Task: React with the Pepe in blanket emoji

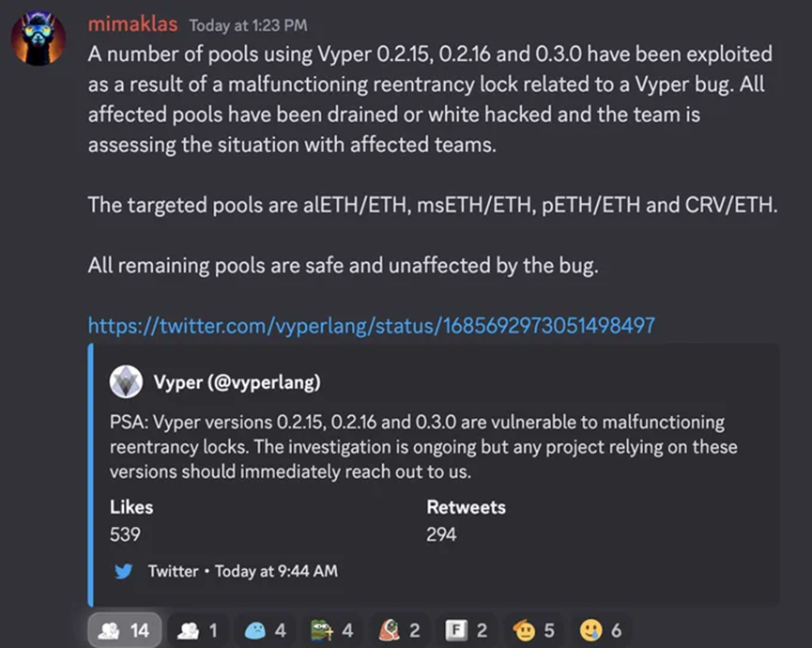Action: pyautogui.click(x=399, y=630)
